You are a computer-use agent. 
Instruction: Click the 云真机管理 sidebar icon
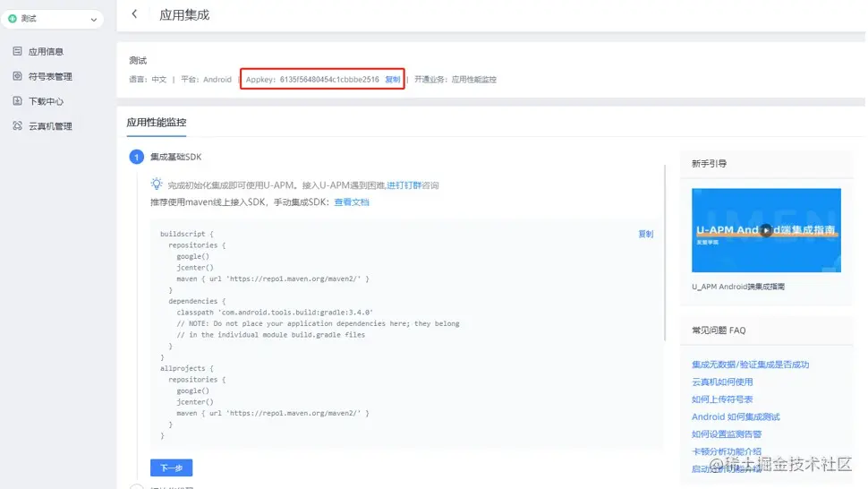(x=17, y=125)
